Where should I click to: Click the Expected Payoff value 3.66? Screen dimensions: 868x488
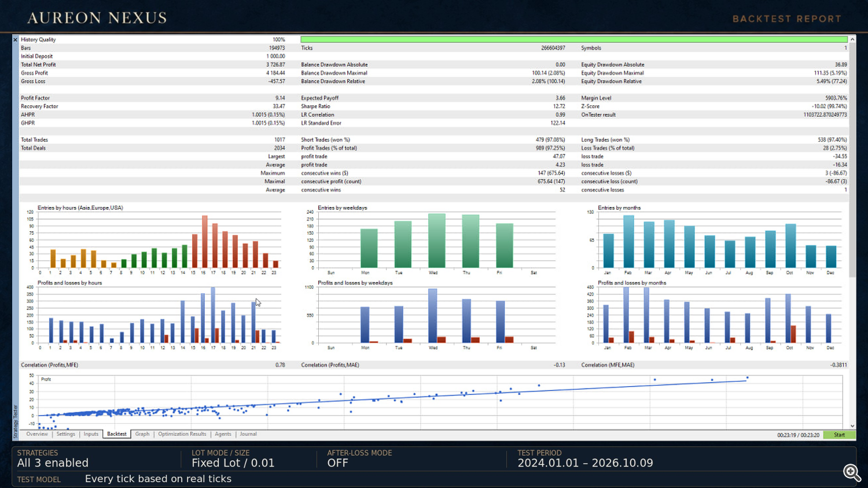click(x=560, y=98)
